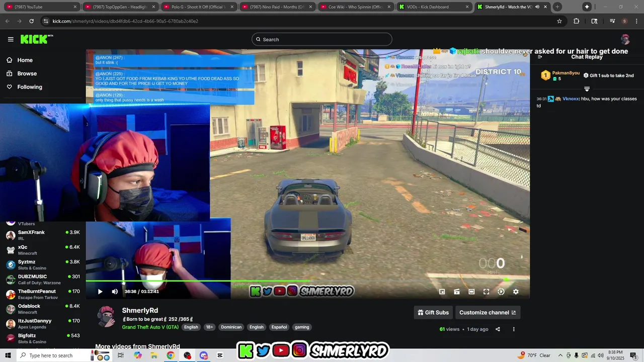The image size is (644, 362).
Task: Switch to Nino Paid Months tab
Action: coord(278,7)
